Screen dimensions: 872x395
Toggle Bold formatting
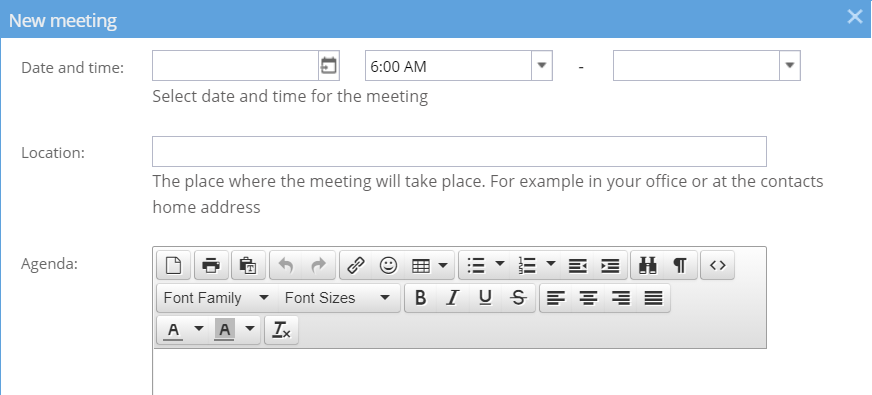(421, 298)
